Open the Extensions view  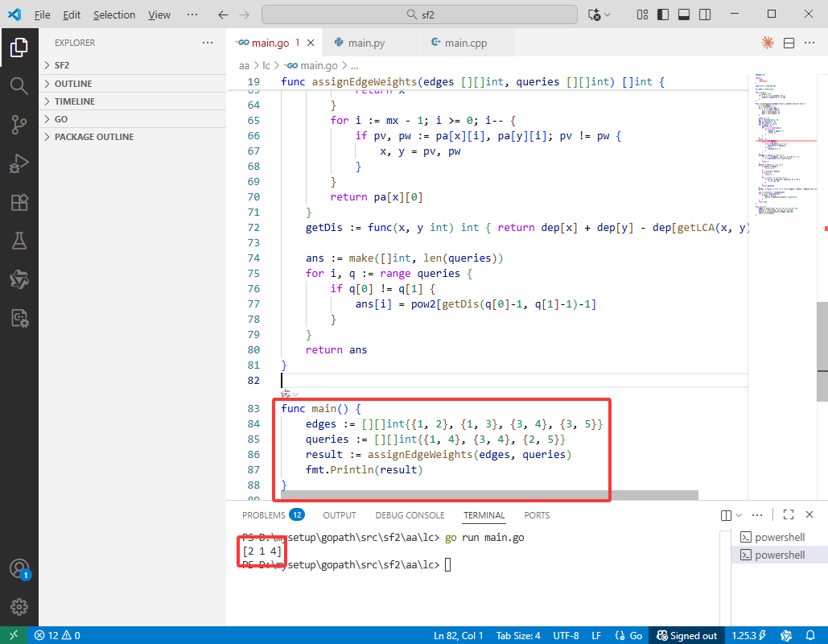(19, 202)
